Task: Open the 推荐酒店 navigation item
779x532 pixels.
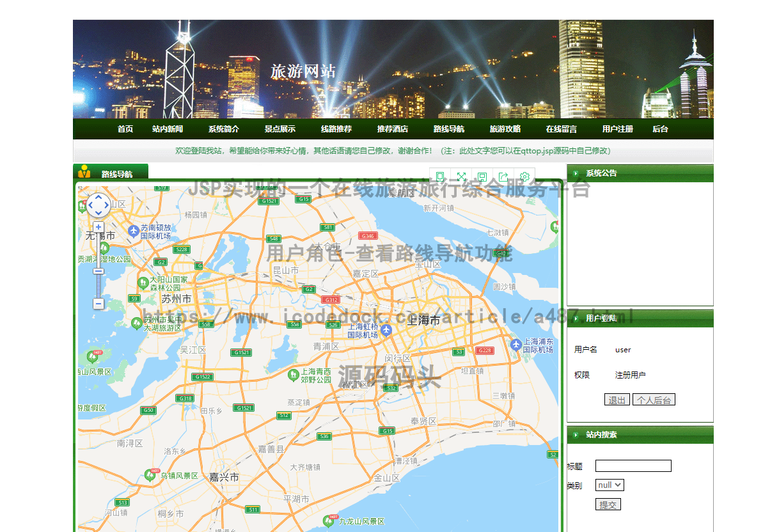Action: (391, 129)
